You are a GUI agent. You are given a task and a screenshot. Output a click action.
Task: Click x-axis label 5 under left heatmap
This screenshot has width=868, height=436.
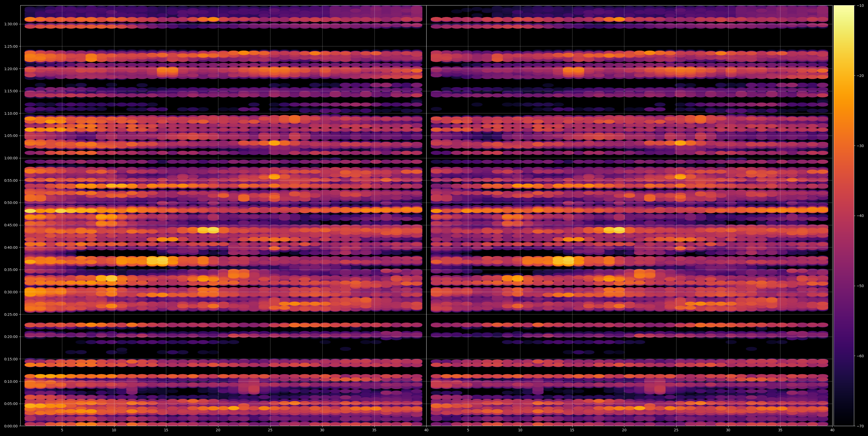(62, 430)
